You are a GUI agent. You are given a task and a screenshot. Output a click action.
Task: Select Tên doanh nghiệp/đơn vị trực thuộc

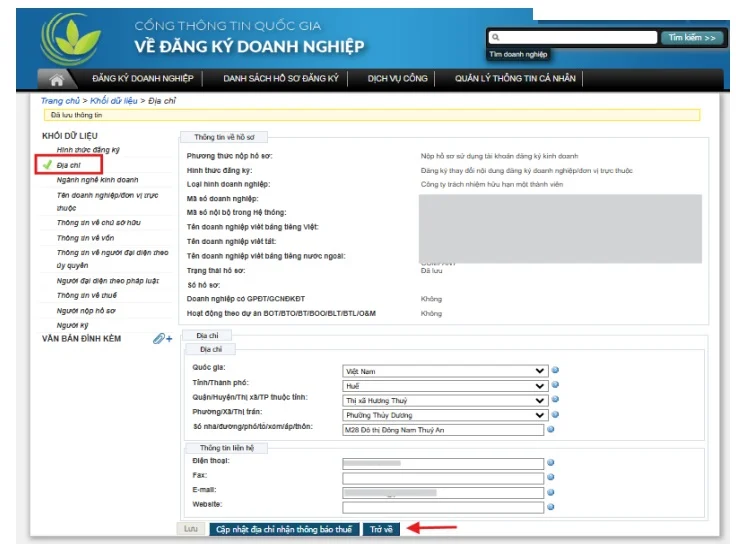[107, 201]
